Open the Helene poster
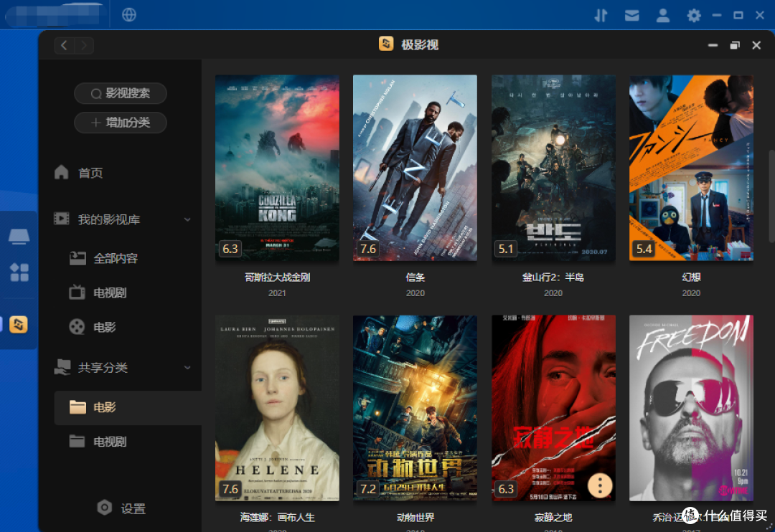This screenshot has width=775, height=532. pyautogui.click(x=277, y=408)
